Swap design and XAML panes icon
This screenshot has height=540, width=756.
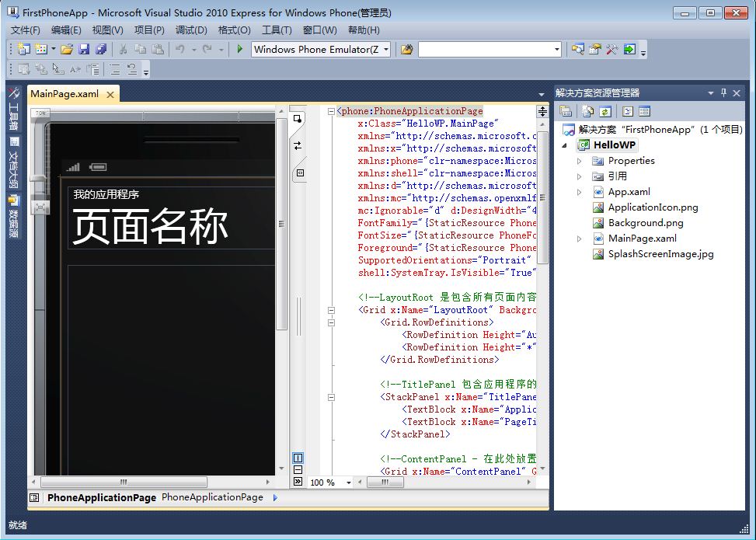tap(298, 145)
